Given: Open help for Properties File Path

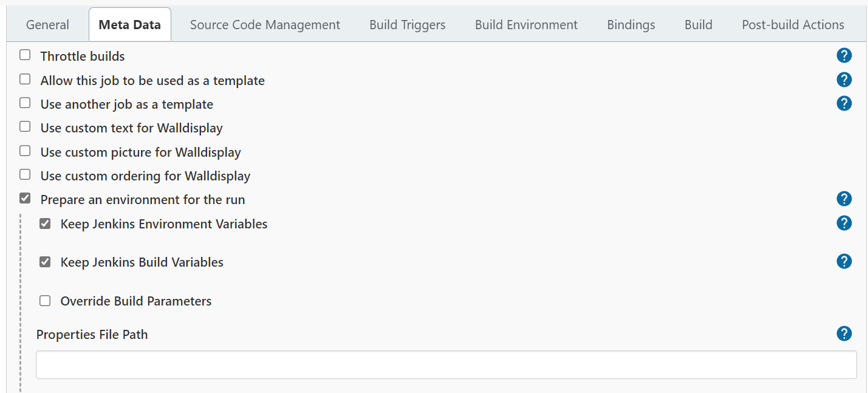Looking at the screenshot, I should pos(844,333).
